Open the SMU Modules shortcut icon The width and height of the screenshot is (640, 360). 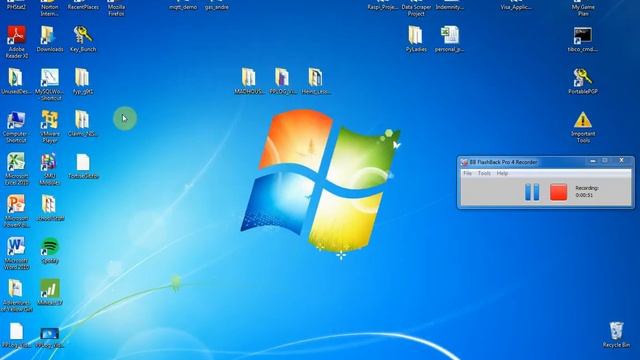[x=49, y=162]
